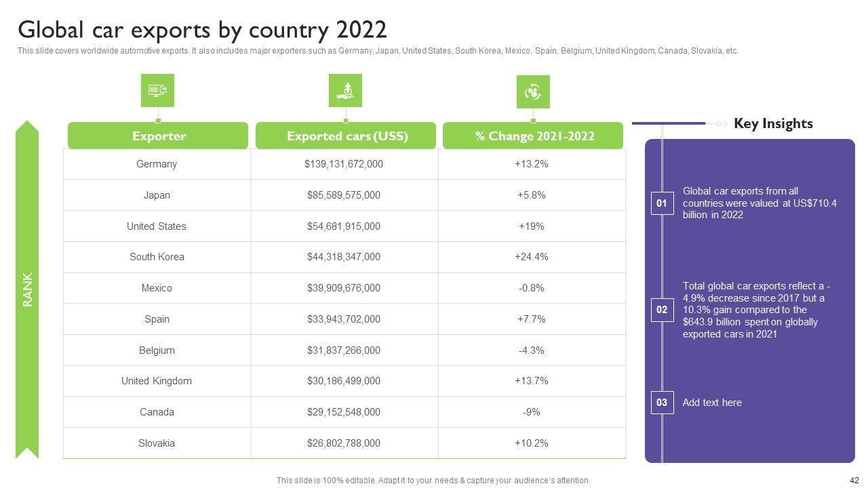868x488 pixels.
Task: Select the Slovakia row exporter cell
Action: tap(157, 443)
